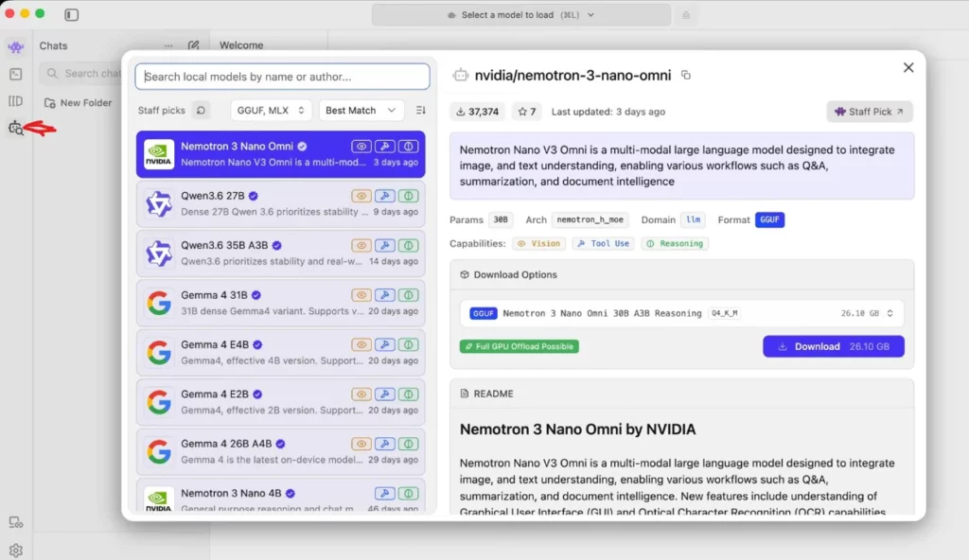Click the GGUF format badge next to Format
Screen dimensions: 969x560
pyautogui.click(x=769, y=220)
